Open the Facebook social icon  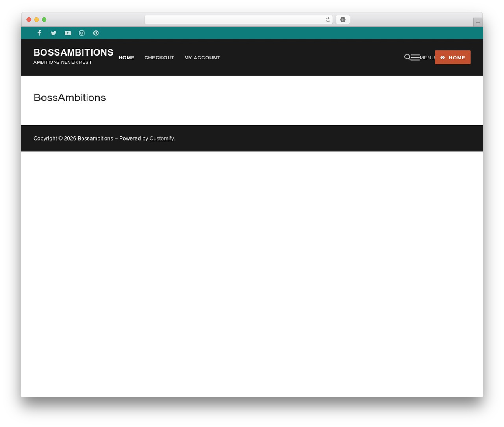click(x=39, y=33)
